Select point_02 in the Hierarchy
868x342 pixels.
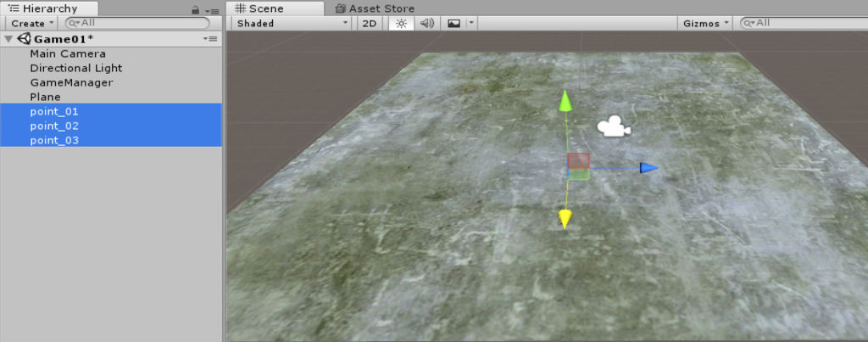tap(111, 126)
